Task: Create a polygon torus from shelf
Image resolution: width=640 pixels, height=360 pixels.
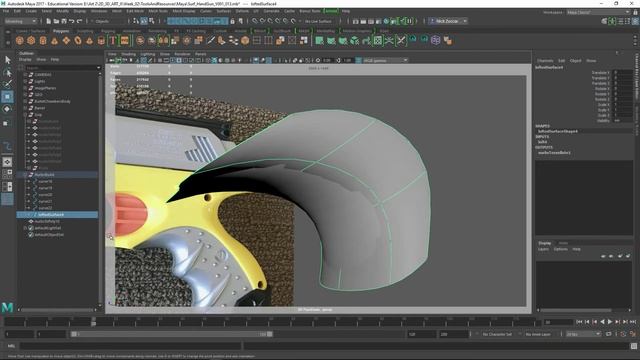Action: tap(78, 40)
